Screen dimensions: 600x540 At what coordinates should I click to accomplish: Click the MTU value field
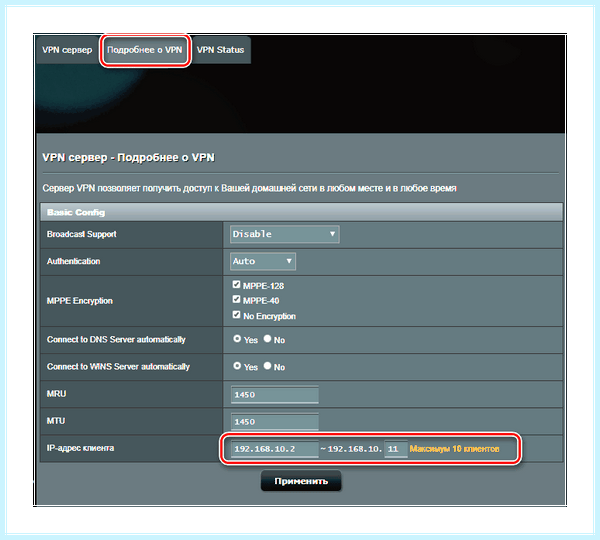pyautogui.click(x=275, y=422)
